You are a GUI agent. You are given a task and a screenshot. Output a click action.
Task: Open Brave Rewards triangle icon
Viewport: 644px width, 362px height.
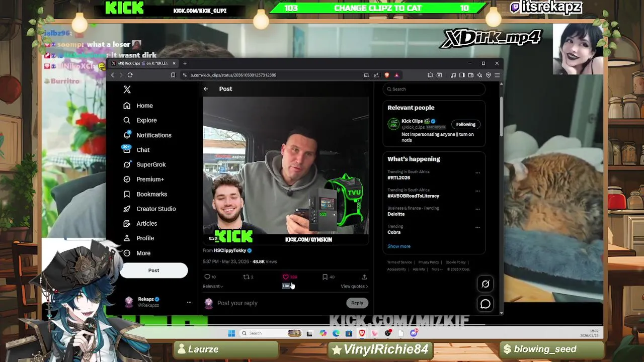[396, 75]
